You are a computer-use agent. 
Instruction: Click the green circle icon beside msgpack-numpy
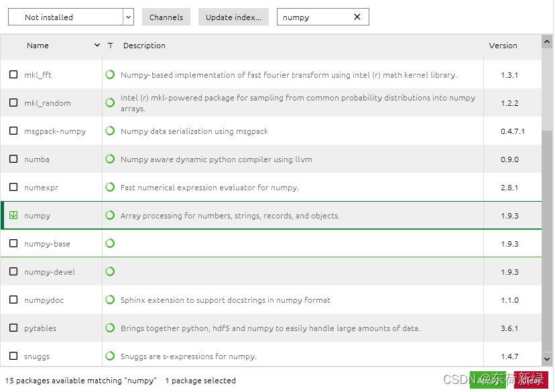tap(110, 131)
